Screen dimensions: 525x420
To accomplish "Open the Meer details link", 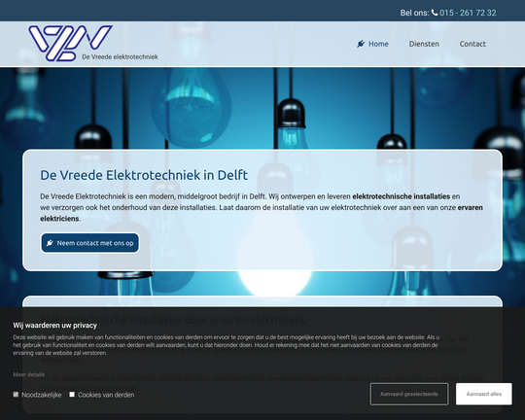I will [x=29, y=374].
